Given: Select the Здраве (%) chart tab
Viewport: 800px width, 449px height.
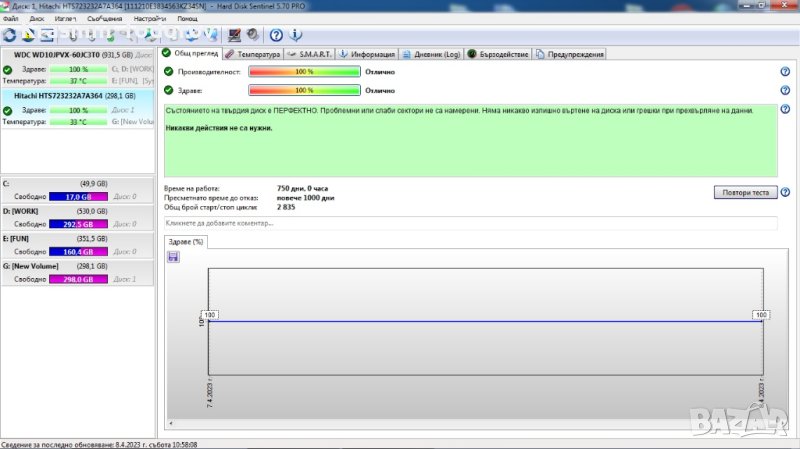Looking at the screenshot, I should 186,242.
